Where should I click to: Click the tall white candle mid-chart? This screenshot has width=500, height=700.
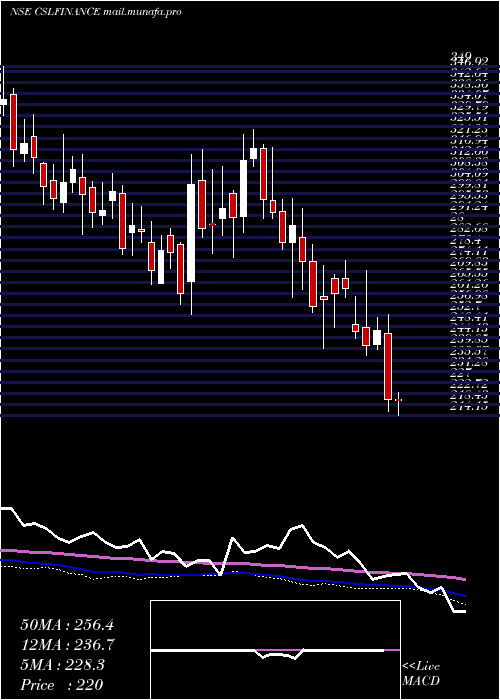191,233
